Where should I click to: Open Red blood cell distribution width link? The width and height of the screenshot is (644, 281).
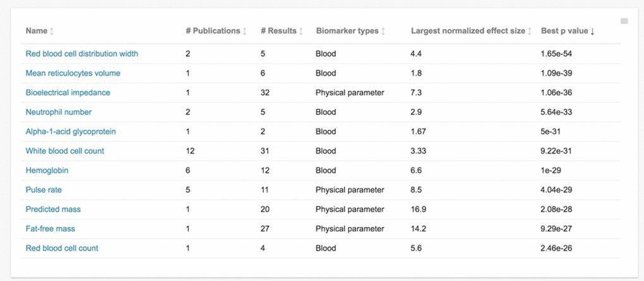81,54
